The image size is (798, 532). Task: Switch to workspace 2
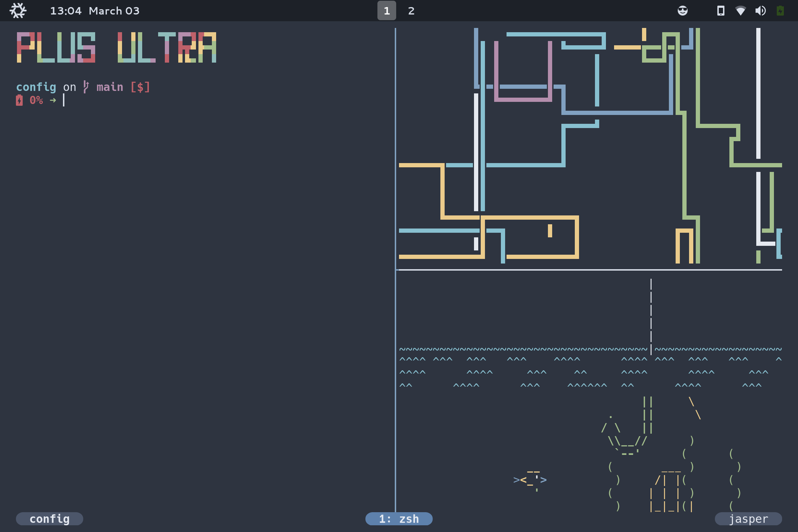(x=411, y=11)
